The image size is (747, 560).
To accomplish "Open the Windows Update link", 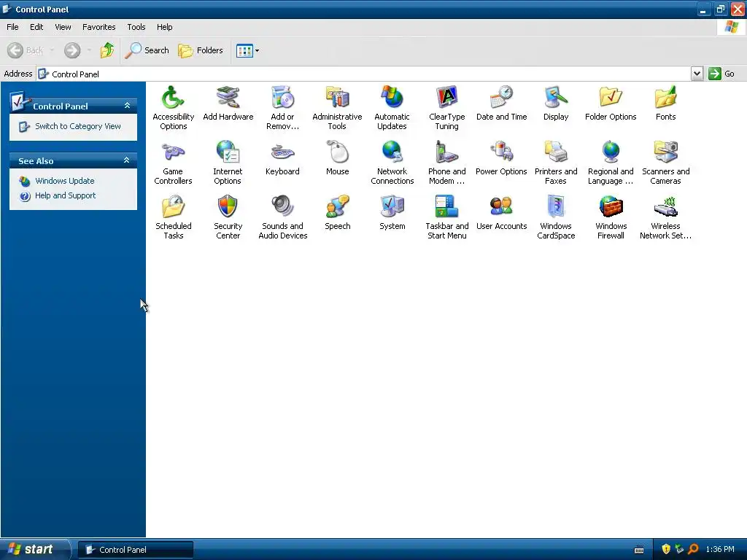I will click(x=64, y=181).
